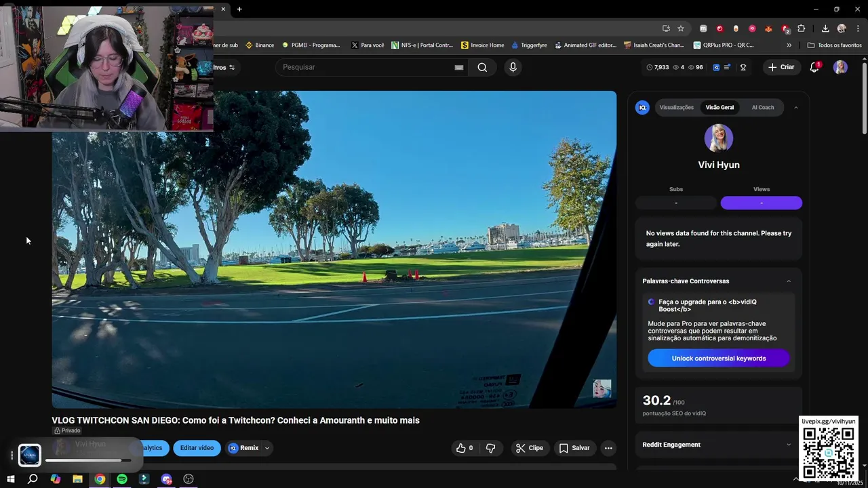Click Unlock controversial keywords button
Screen dimensions: 868x488
[719, 358]
